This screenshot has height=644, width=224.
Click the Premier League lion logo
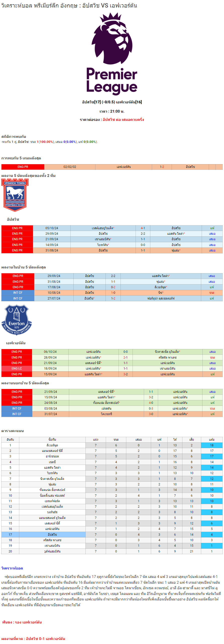(x=112, y=39)
